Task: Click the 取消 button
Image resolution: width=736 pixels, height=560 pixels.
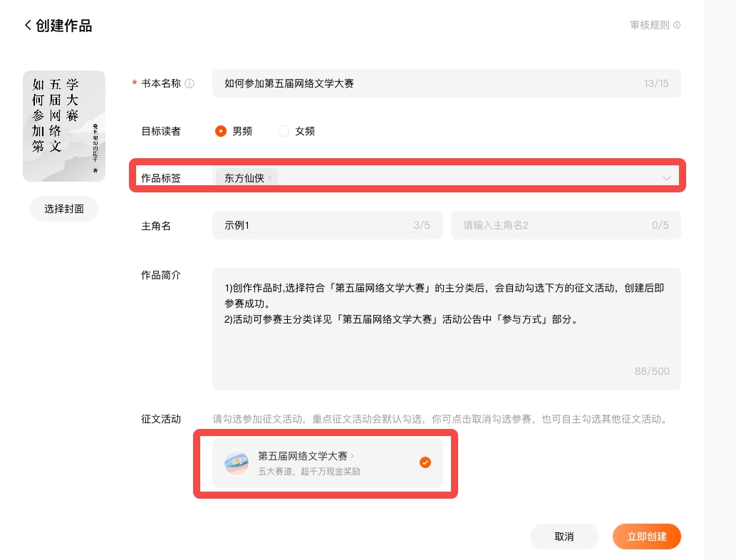Action: (x=564, y=536)
